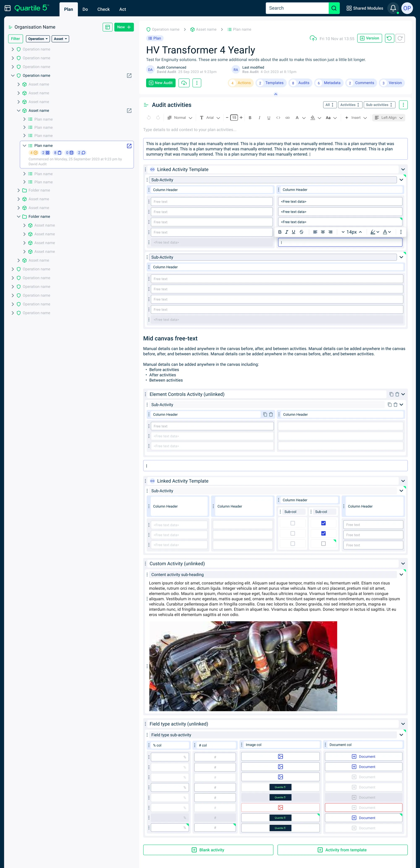Open the Act tab

pos(122,9)
